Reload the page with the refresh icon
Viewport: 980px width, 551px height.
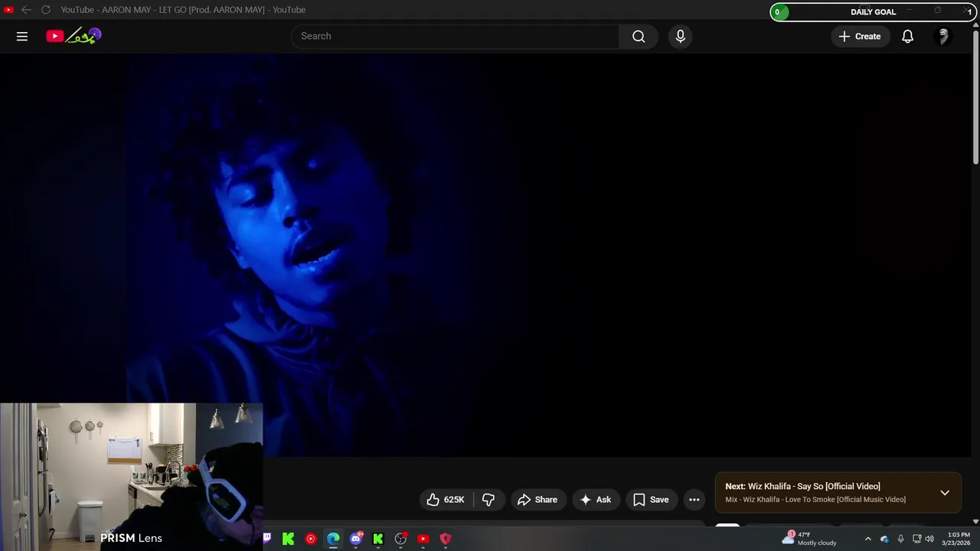pos(46,10)
